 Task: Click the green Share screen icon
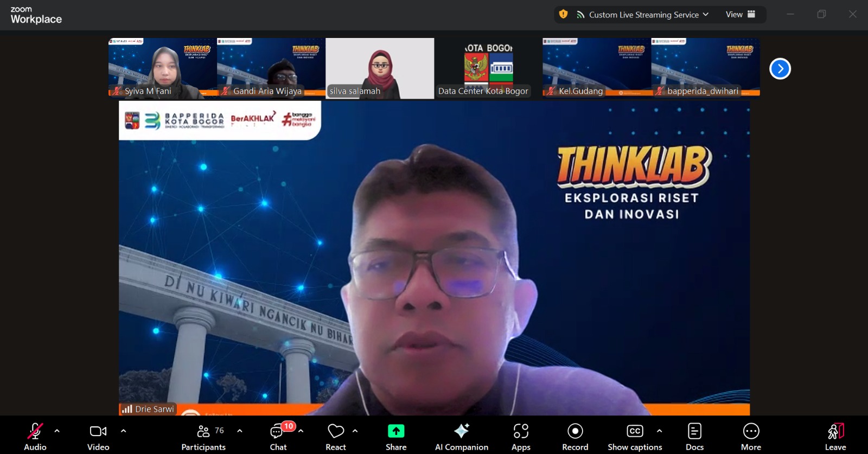pyautogui.click(x=396, y=431)
